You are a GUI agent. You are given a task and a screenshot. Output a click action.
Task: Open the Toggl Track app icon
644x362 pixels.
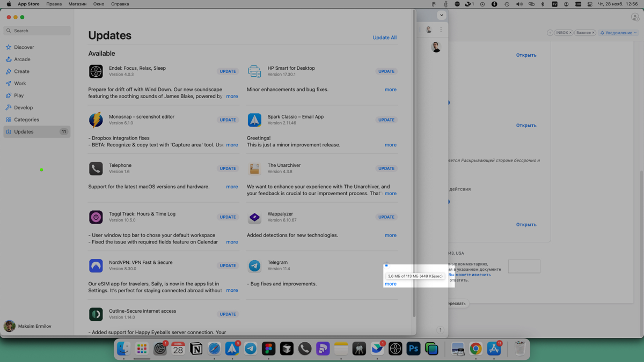pyautogui.click(x=96, y=217)
